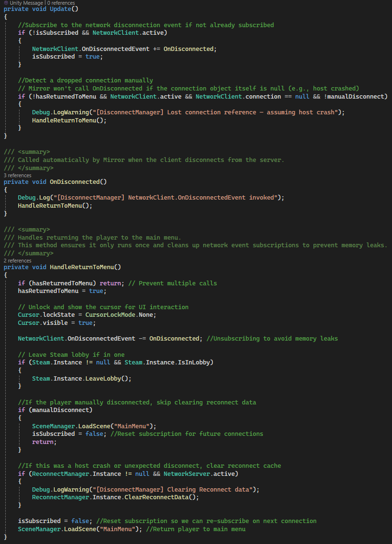Viewport: 392px width, 544px height.
Task: Click the Clearing Reconnect data warning string
Action: 176,489
